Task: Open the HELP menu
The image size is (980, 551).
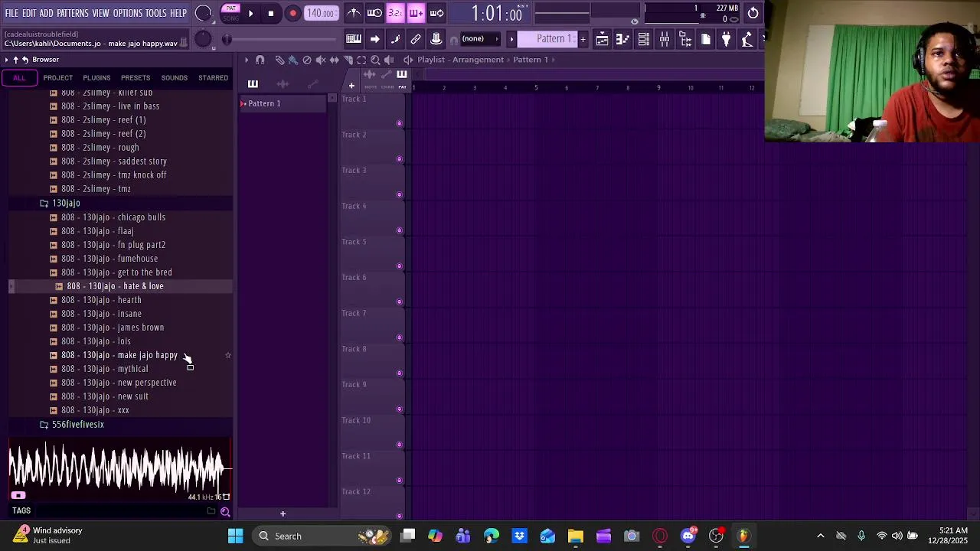Action: (x=178, y=13)
